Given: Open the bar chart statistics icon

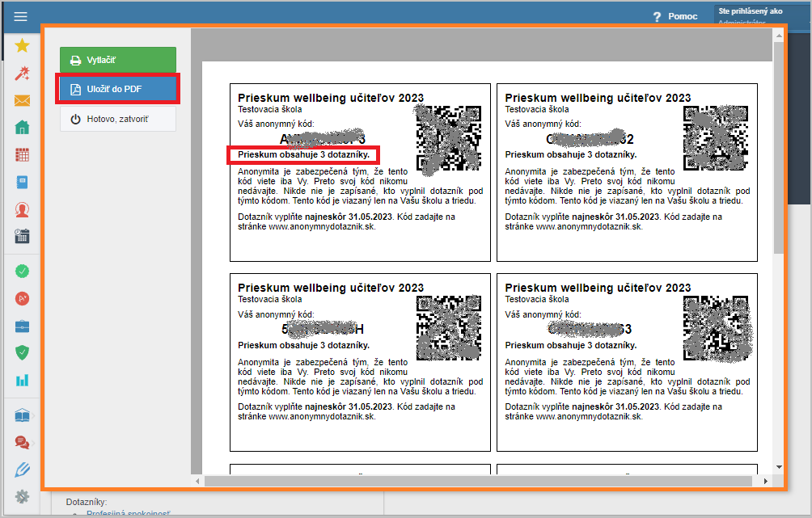Looking at the screenshot, I should (22, 381).
